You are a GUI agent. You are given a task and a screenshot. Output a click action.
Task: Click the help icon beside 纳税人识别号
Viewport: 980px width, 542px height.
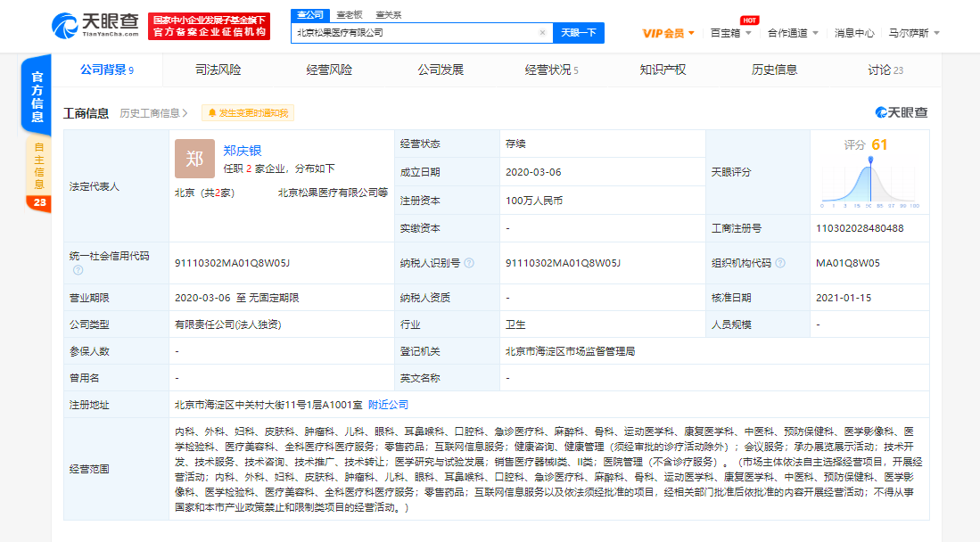(x=469, y=263)
